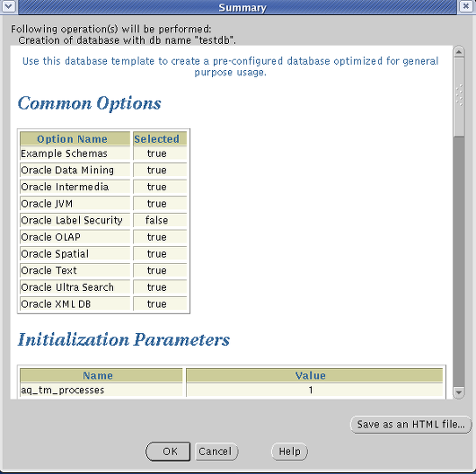Viewport: 476px width, 474px height.
Task: Click scrollbar down arrow
Action: 459,392
